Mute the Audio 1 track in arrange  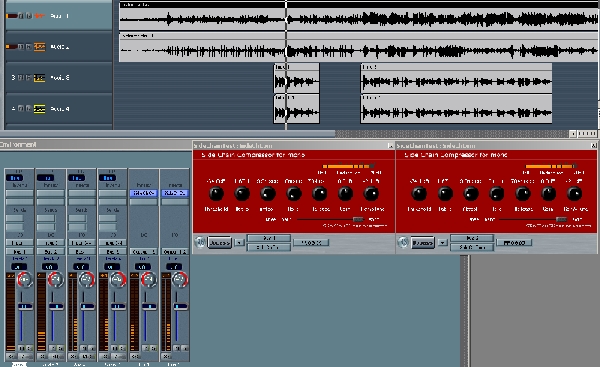point(21,16)
